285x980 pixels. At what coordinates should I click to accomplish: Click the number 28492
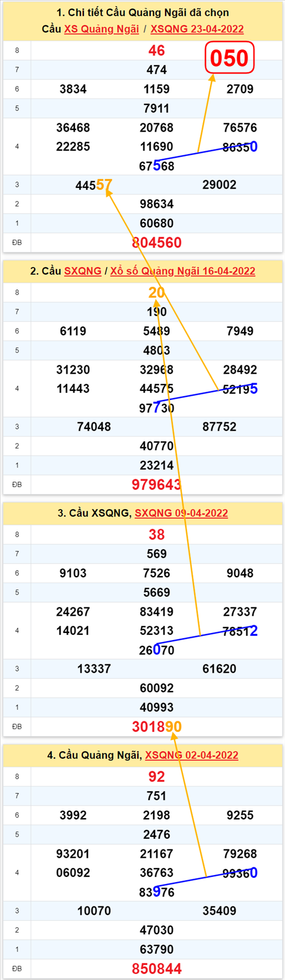(240, 370)
